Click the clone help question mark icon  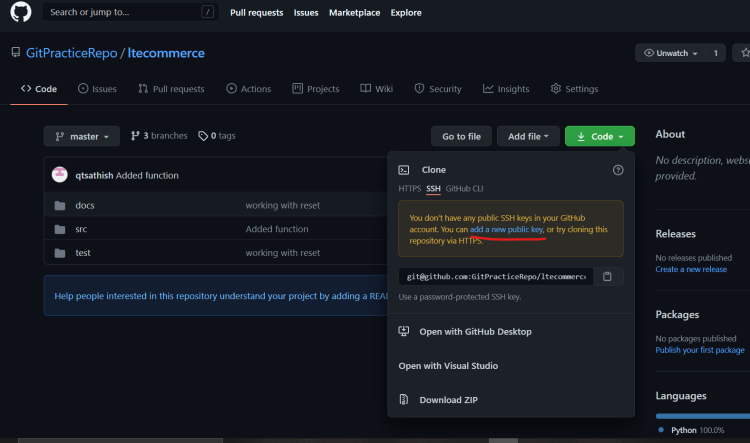(618, 170)
